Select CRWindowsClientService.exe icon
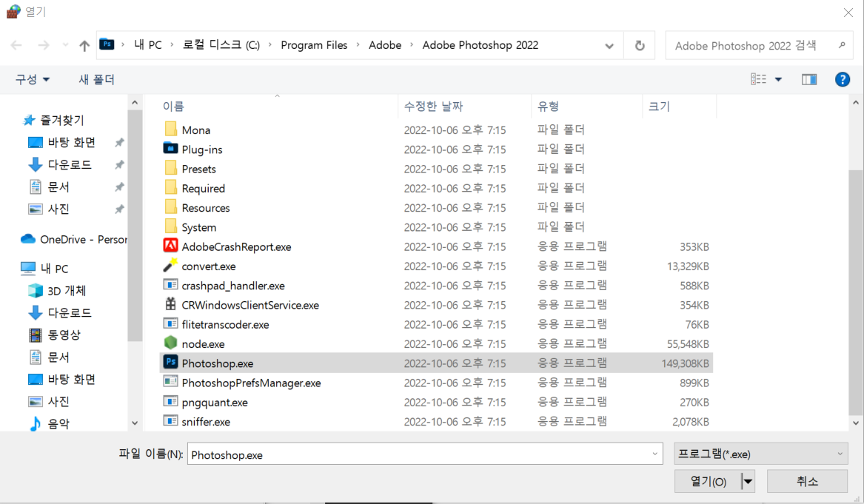Viewport: 864px width, 504px height. (x=171, y=304)
